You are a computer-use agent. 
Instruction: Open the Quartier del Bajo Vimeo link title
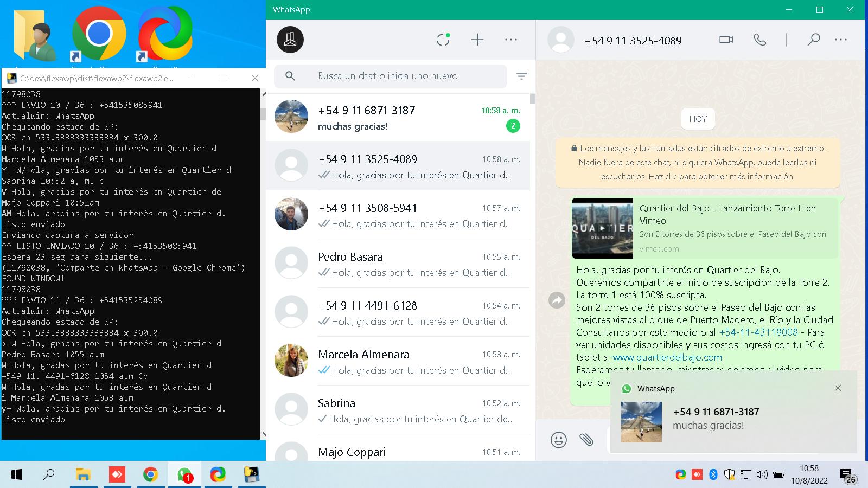pos(727,214)
